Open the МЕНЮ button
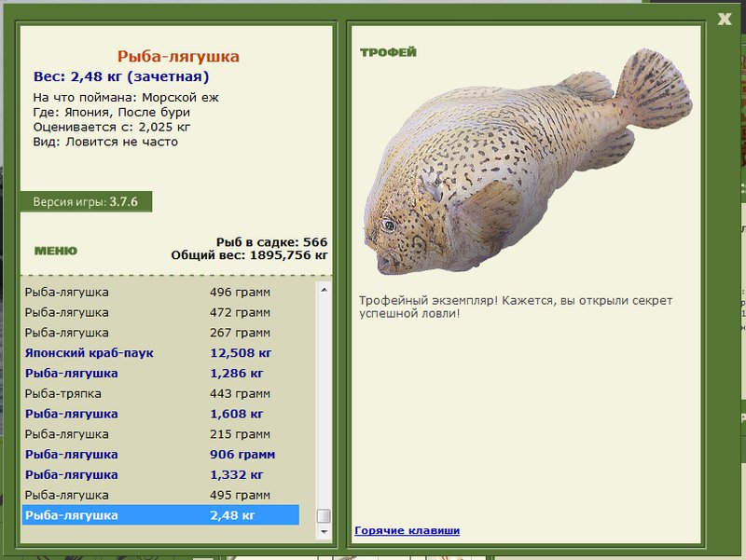Screen dimensions: 746x560 [x=56, y=251]
